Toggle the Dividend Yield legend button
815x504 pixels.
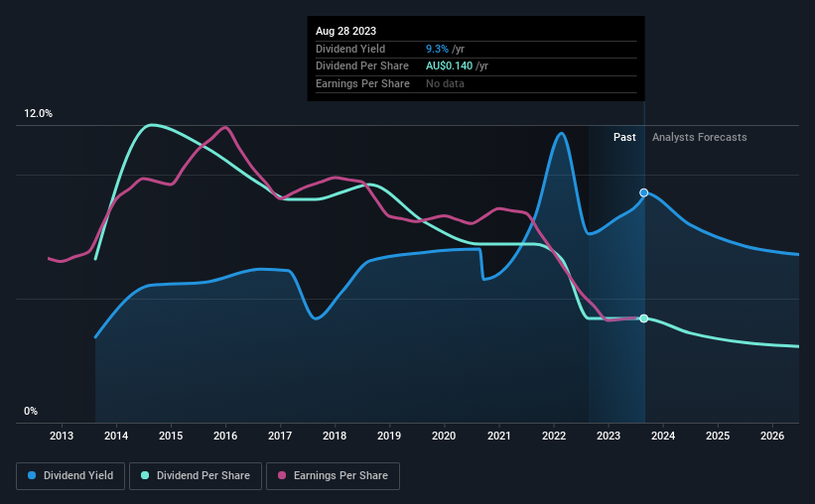coord(70,476)
